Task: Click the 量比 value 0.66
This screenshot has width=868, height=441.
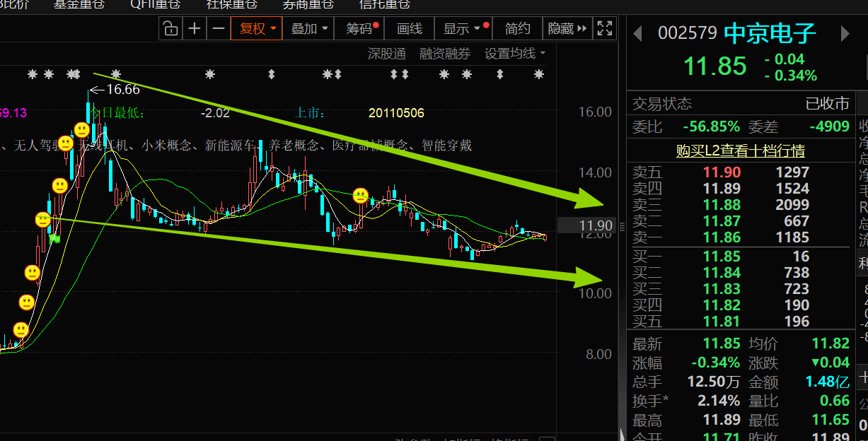Action: (834, 401)
